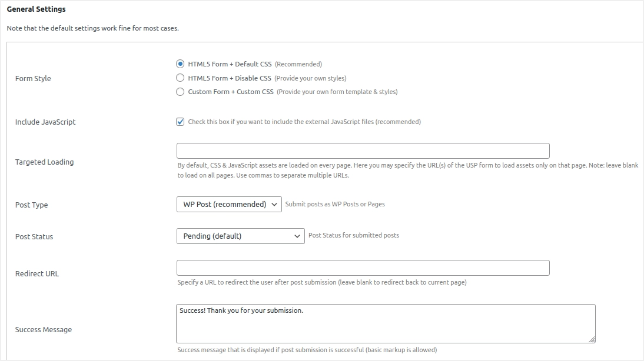644x361 pixels.
Task: Choose HTML5 Form + Disable CSS option
Action: [x=180, y=78]
